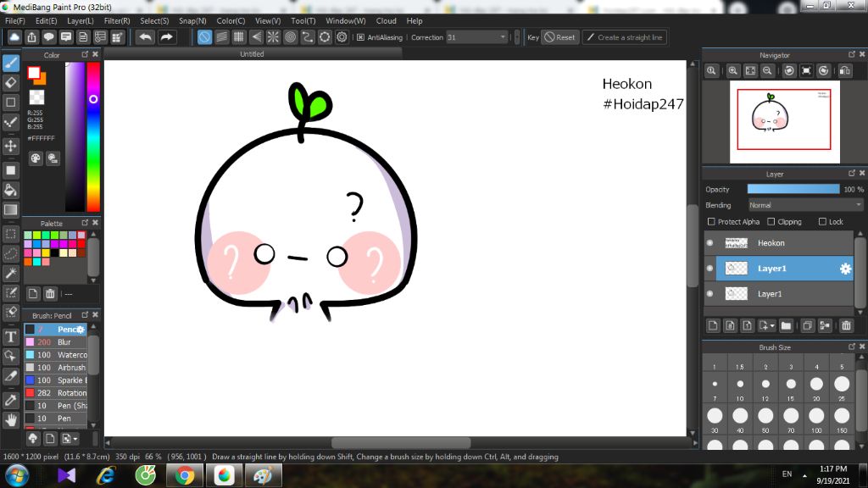Open the Cloud menu
The image size is (868, 488).
pos(386,20)
